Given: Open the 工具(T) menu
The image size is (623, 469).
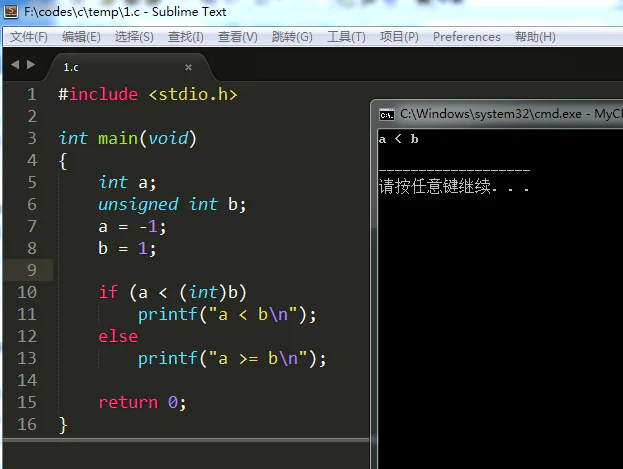Looking at the screenshot, I should [346, 37].
